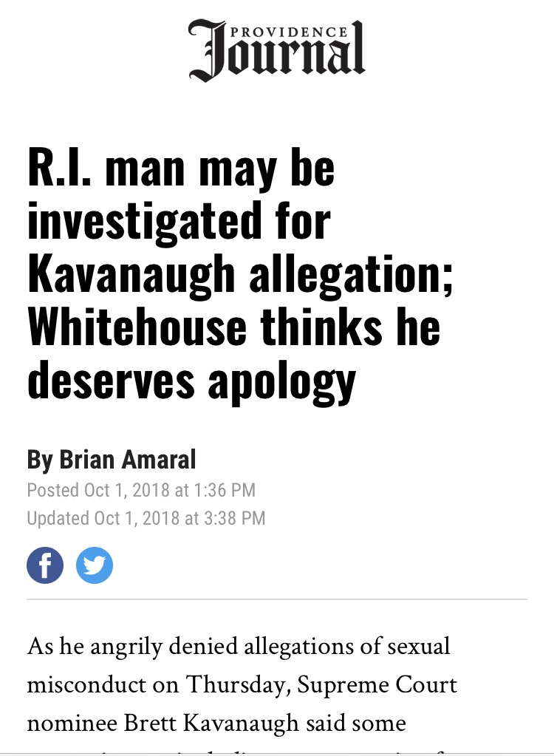
Task: Click the word "By" before author name
Action: point(40,460)
